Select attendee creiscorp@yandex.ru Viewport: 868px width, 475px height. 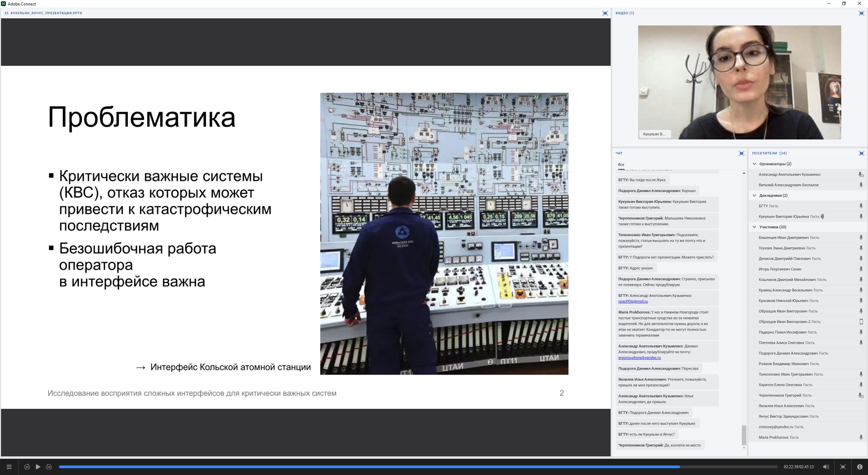(808, 427)
